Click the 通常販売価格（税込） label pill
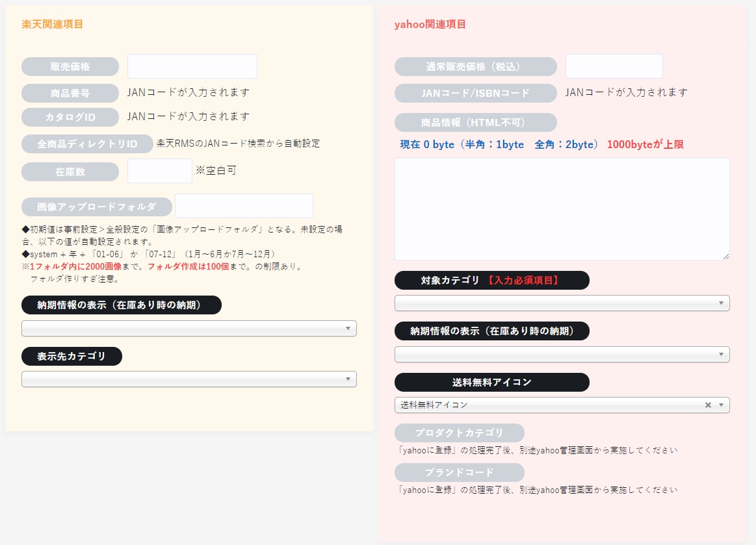Image resolution: width=756 pixels, height=545 pixels. pyautogui.click(x=475, y=66)
